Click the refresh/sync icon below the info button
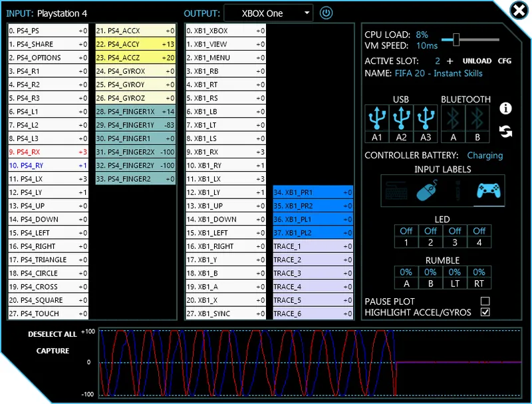This screenshot has width=532, height=404. tap(506, 132)
